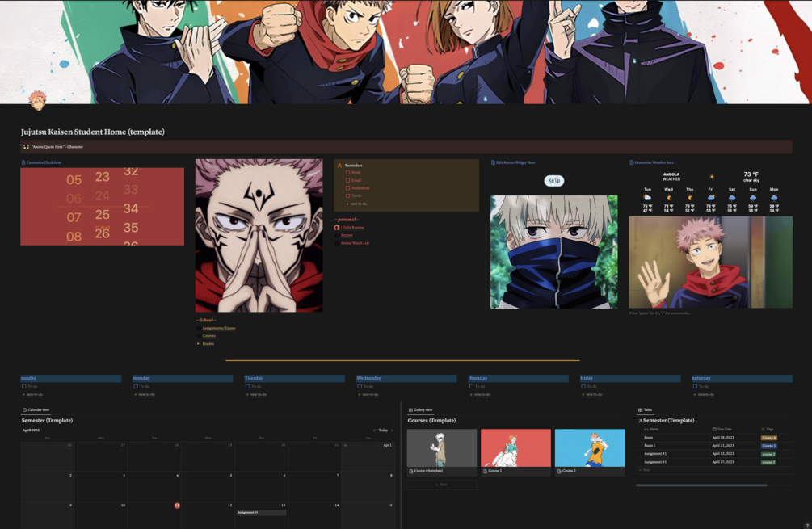The image size is (812, 529).
Task: Click the Tags column icon
Action: (x=764, y=429)
